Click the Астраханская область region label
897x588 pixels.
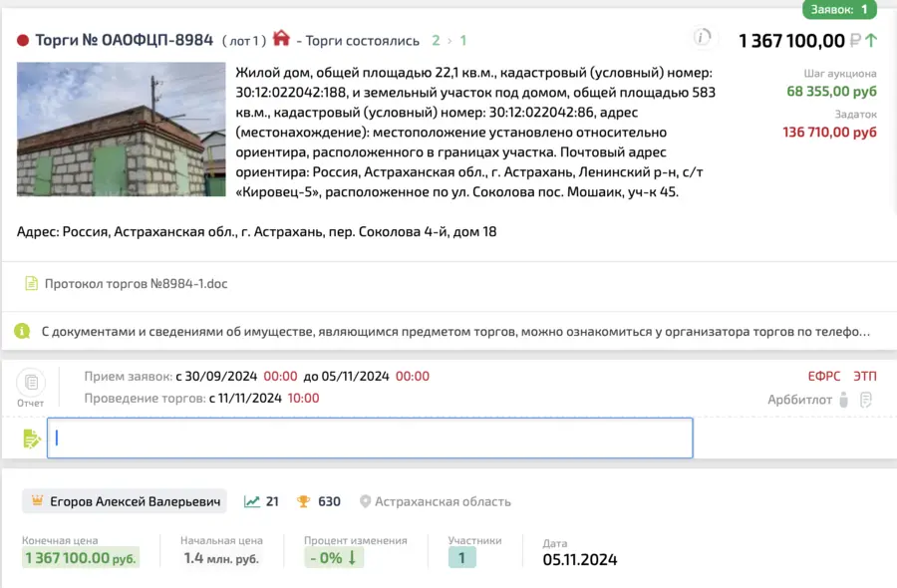pyautogui.click(x=443, y=501)
